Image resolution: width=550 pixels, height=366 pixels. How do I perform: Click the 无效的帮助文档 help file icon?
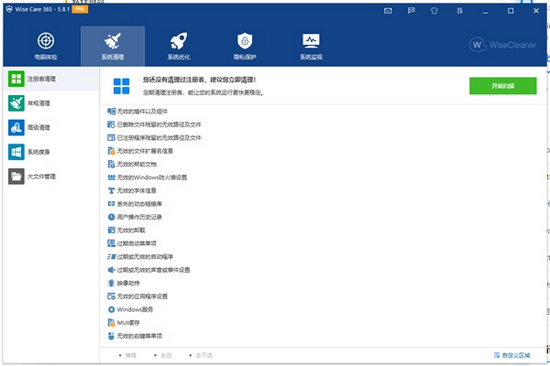(x=111, y=164)
